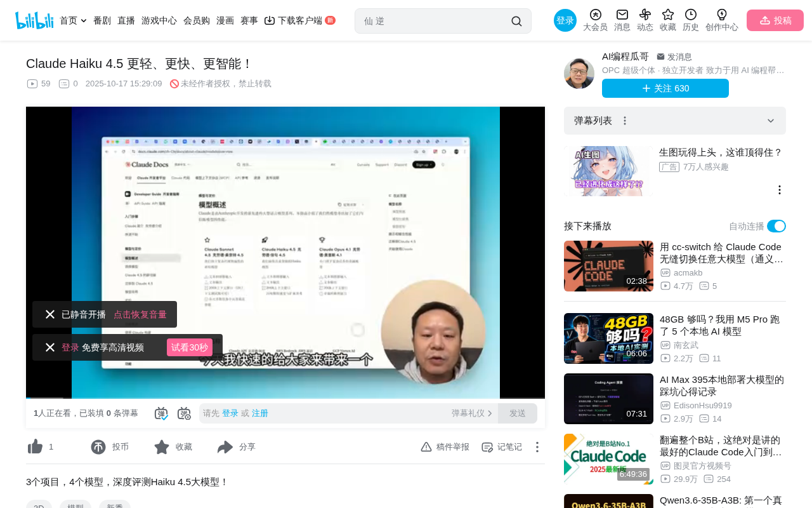Report the video via 稿件举报
This screenshot has height=508, width=812.
point(445,447)
